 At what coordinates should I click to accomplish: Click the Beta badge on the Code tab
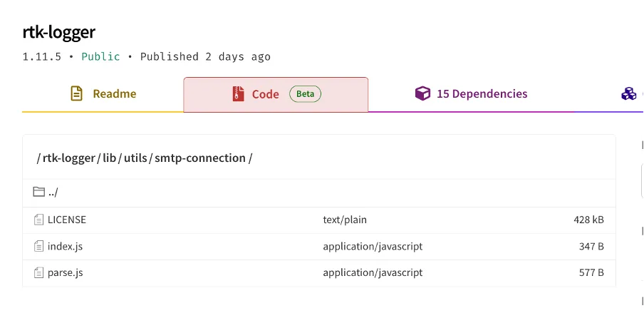coord(305,94)
